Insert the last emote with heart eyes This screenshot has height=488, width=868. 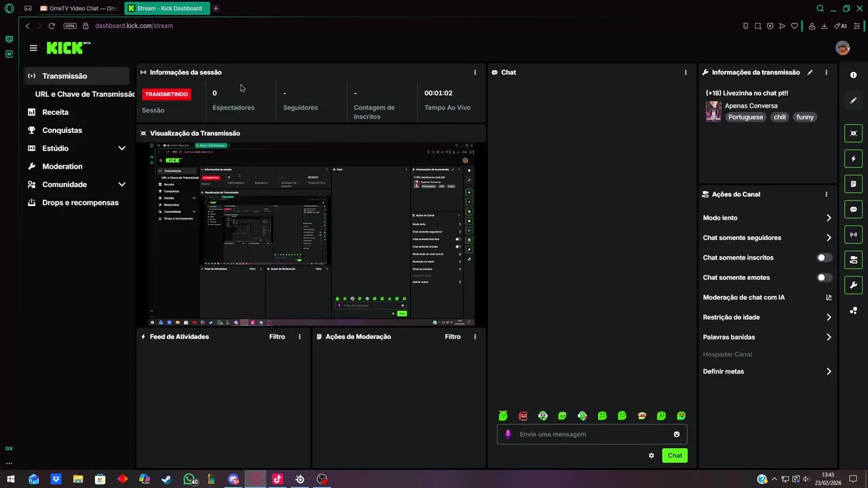point(681,415)
